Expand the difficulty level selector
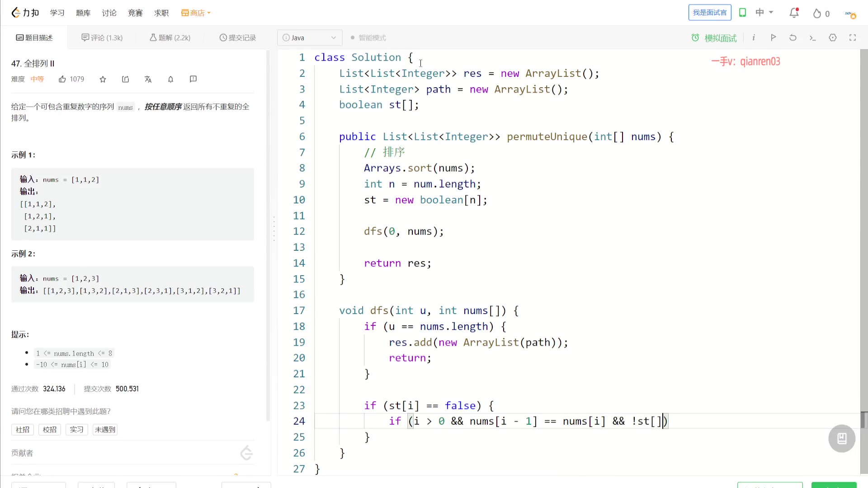This screenshot has height=488, width=868. tap(37, 79)
